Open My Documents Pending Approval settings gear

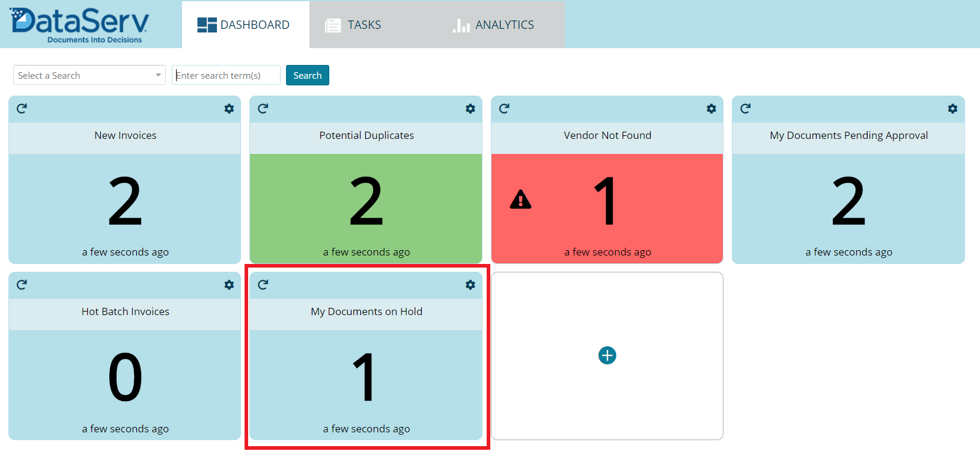point(952,109)
